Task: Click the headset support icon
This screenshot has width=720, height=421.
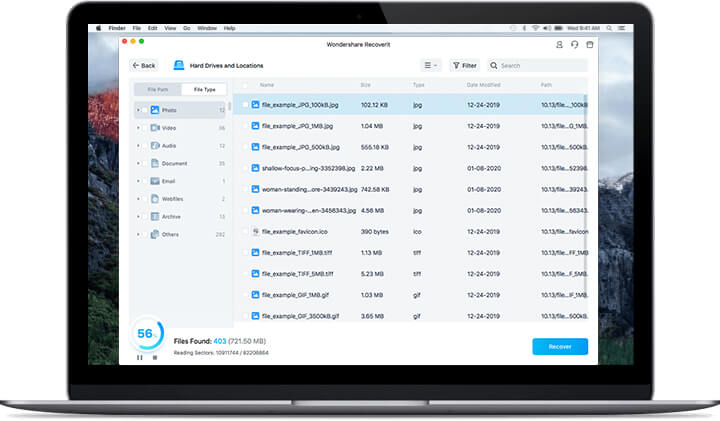Action: point(574,45)
